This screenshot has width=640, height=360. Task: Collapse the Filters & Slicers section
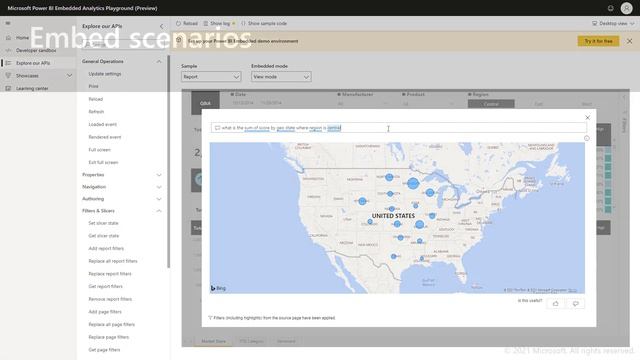[159, 211]
